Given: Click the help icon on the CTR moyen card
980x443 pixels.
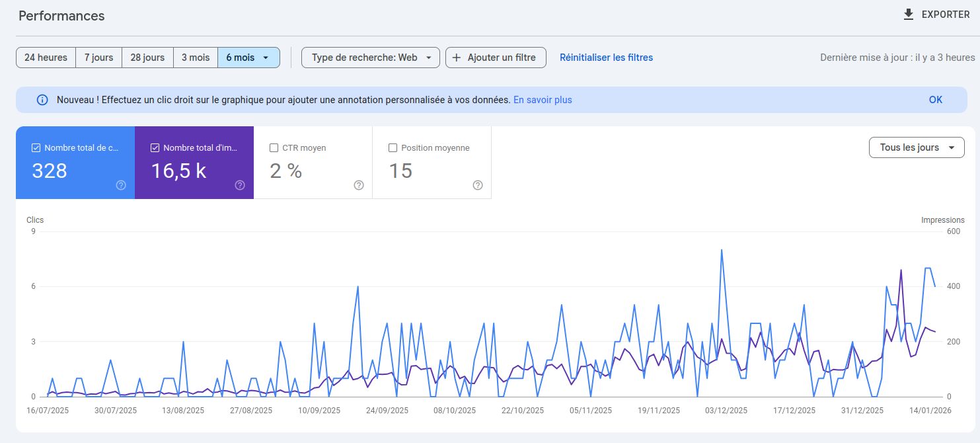Looking at the screenshot, I should click(x=359, y=186).
